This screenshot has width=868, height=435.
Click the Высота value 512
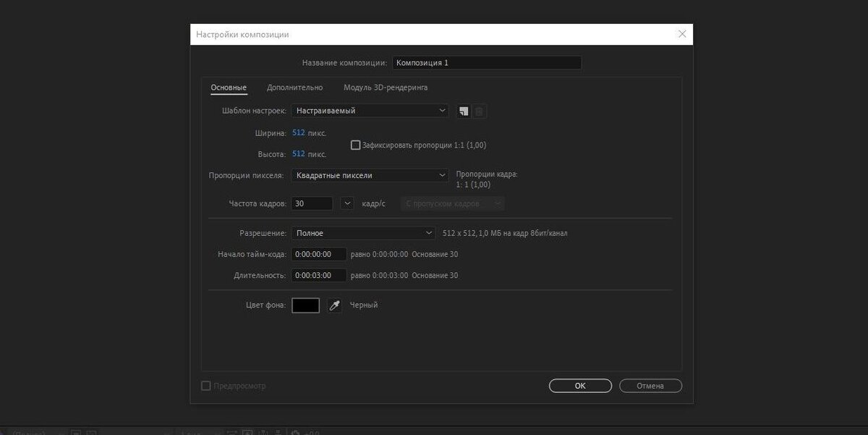point(299,154)
